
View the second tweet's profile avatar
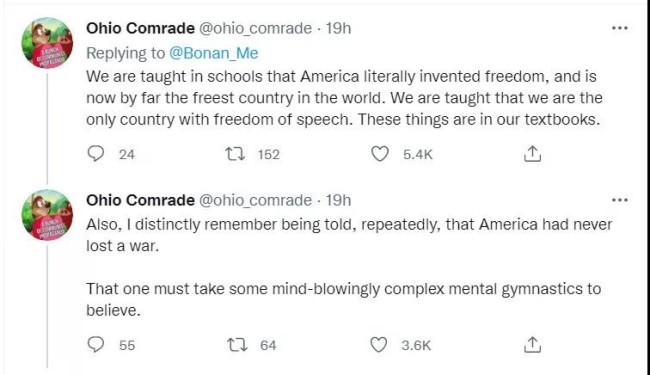[47, 215]
